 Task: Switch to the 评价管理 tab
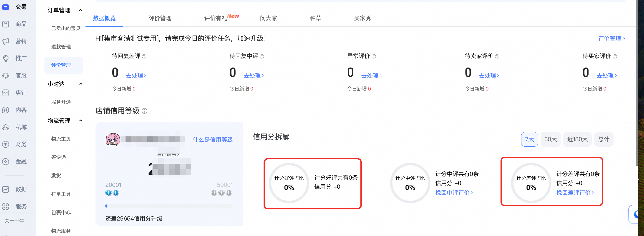(160, 18)
